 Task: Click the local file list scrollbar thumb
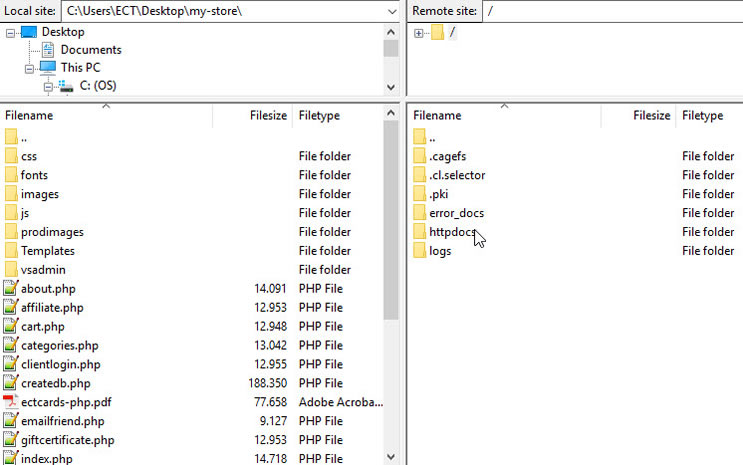(x=390, y=220)
